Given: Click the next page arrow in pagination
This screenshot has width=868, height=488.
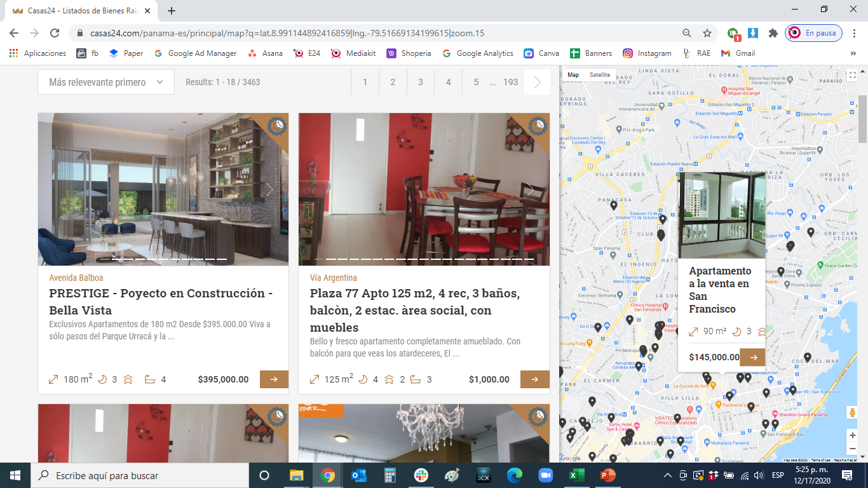Looking at the screenshot, I should pos(538,82).
